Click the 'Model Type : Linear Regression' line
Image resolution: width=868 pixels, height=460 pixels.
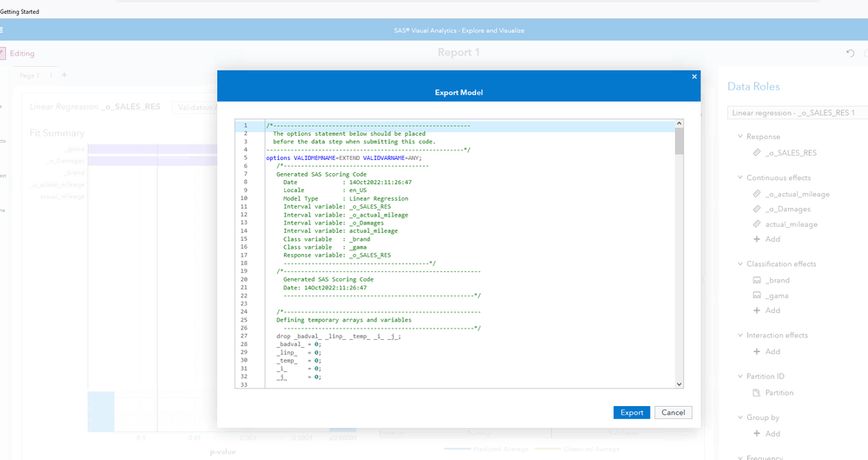coord(346,198)
